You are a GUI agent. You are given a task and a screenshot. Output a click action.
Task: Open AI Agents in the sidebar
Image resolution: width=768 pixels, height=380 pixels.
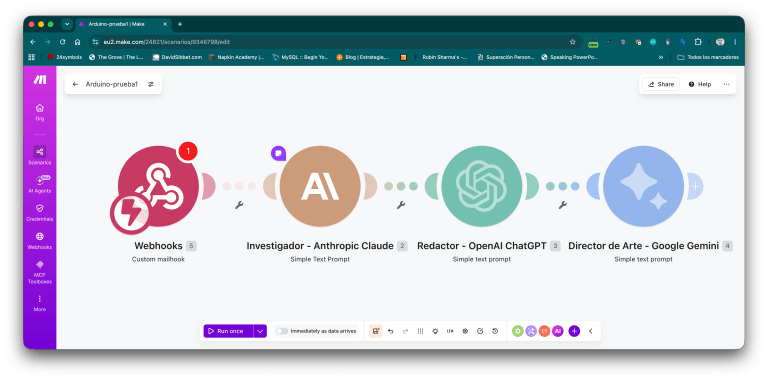tap(40, 184)
